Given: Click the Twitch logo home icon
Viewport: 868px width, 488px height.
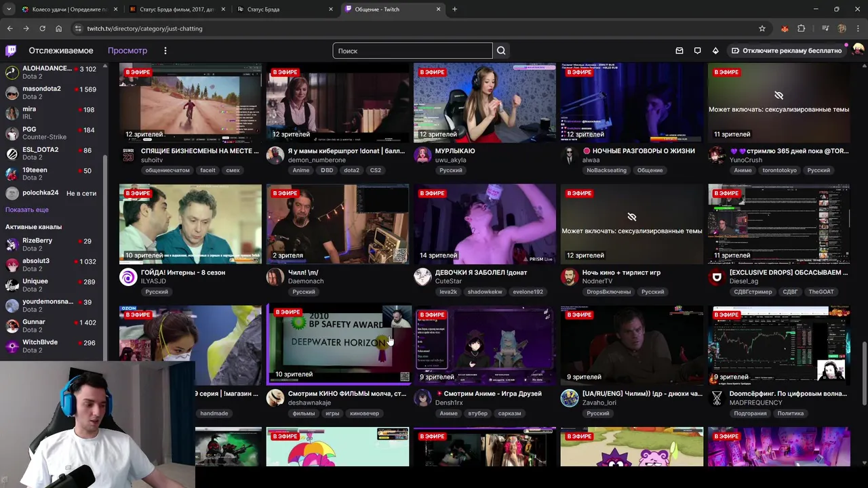Looking at the screenshot, I should 11,51.
